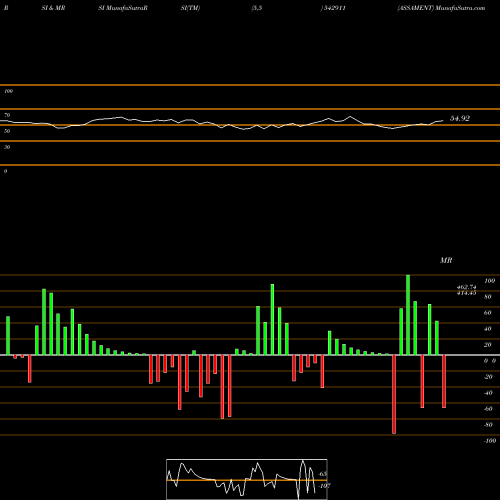Click the -197 value in mini chart
Viewport: 500px width, 500px height.
point(324,486)
